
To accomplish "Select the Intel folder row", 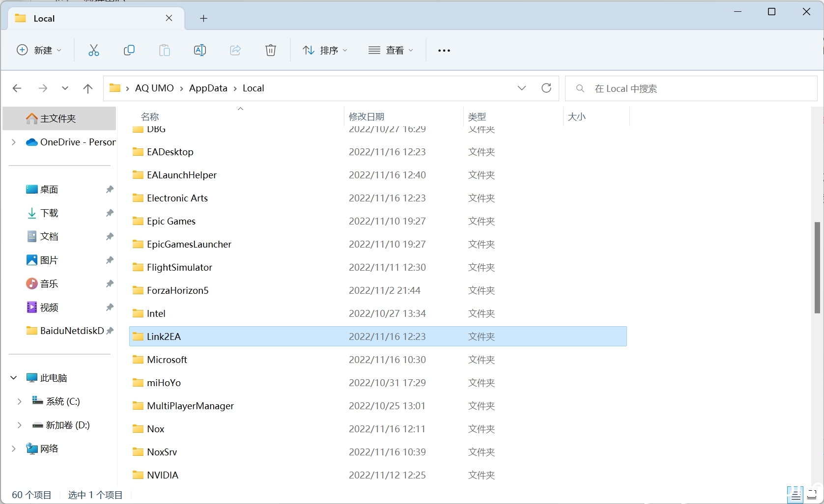I will tap(378, 313).
